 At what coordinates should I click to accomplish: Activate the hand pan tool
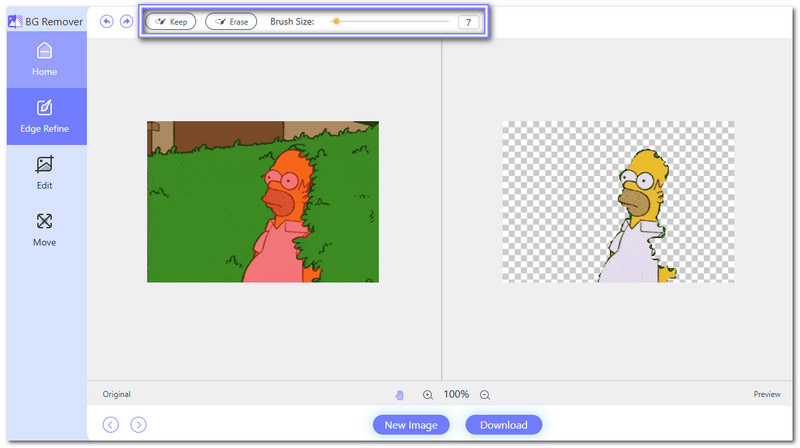click(399, 395)
